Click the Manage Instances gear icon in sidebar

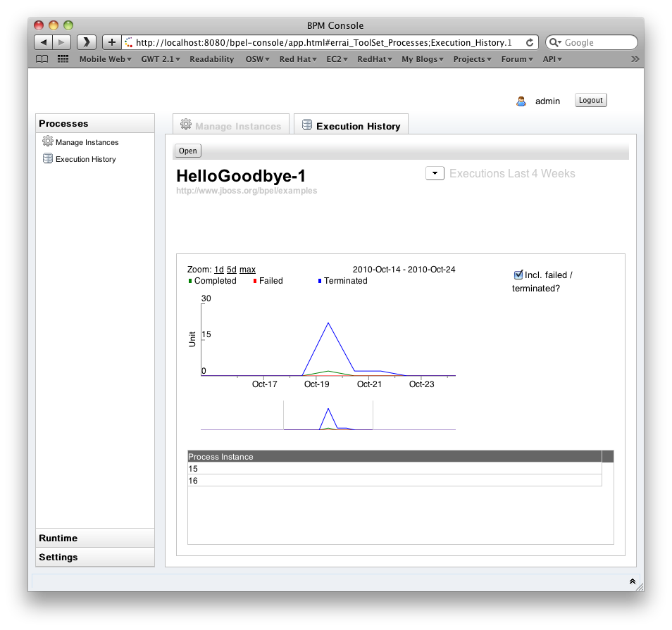click(x=48, y=141)
